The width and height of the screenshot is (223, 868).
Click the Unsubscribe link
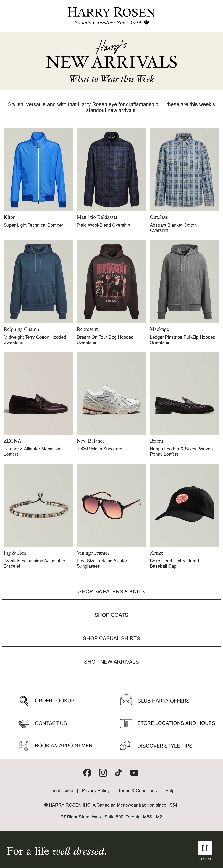[61, 791]
